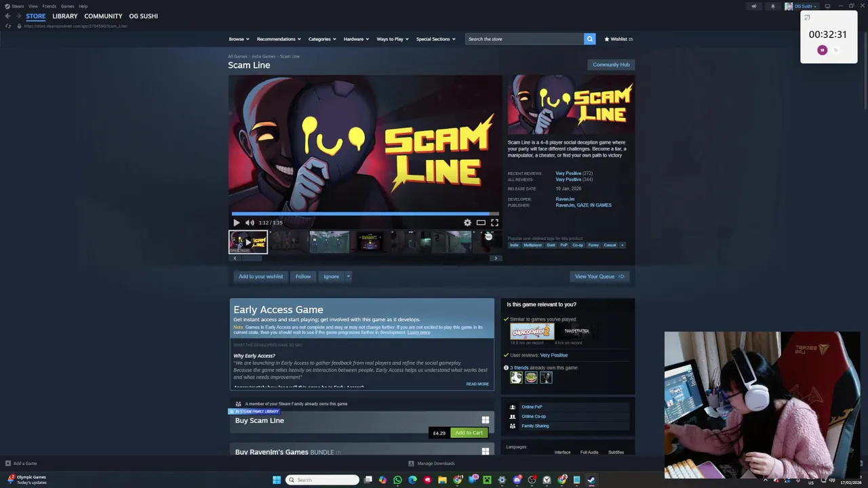Click View Your Queue
868x488 pixels.
click(x=599, y=277)
